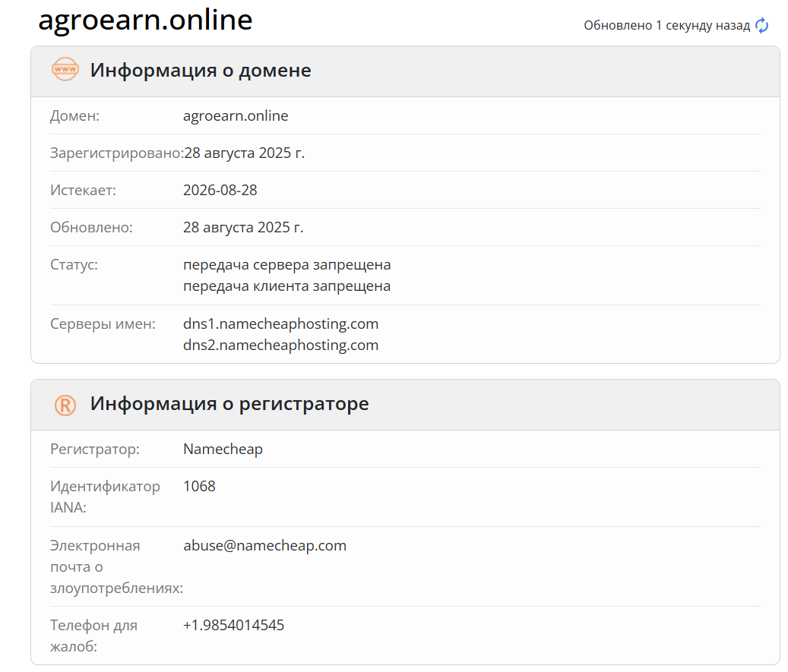
Task: Click the abuse@namecheap.com email
Action: (265, 546)
